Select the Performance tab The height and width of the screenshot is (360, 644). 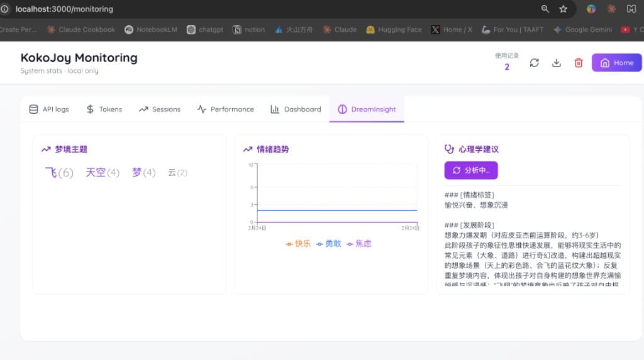pyautogui.click(x=226, y=109)
